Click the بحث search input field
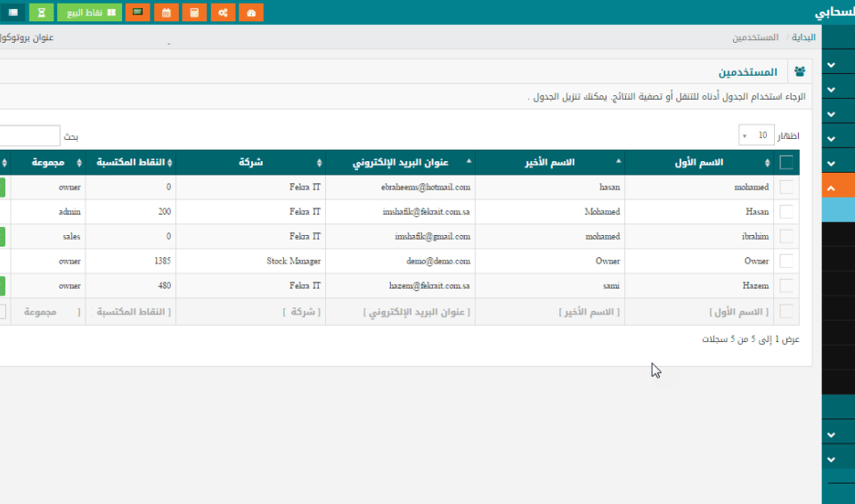 pyautogui.click(x=28, y=136)
